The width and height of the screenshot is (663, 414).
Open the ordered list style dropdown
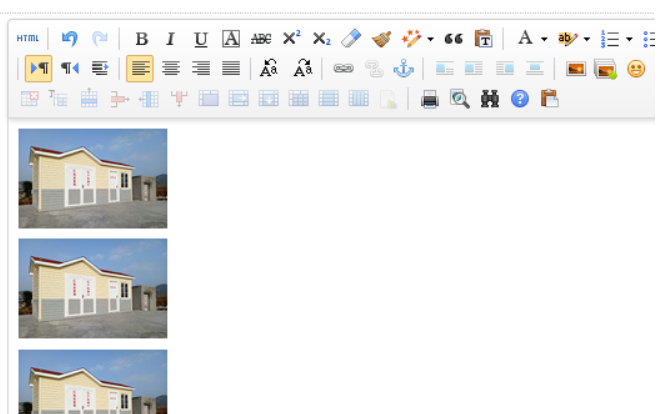point(629,40)
